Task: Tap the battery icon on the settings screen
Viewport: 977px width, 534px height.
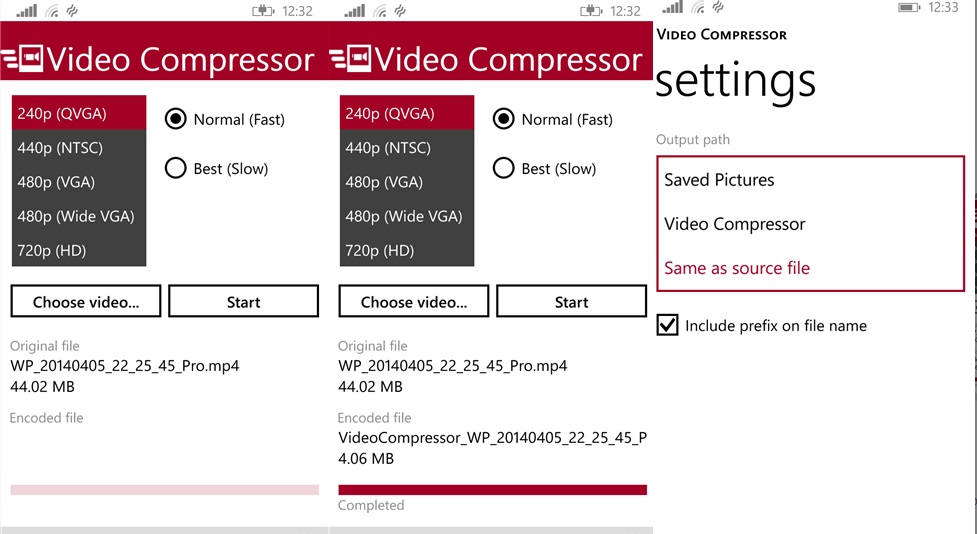Action: 909,8
